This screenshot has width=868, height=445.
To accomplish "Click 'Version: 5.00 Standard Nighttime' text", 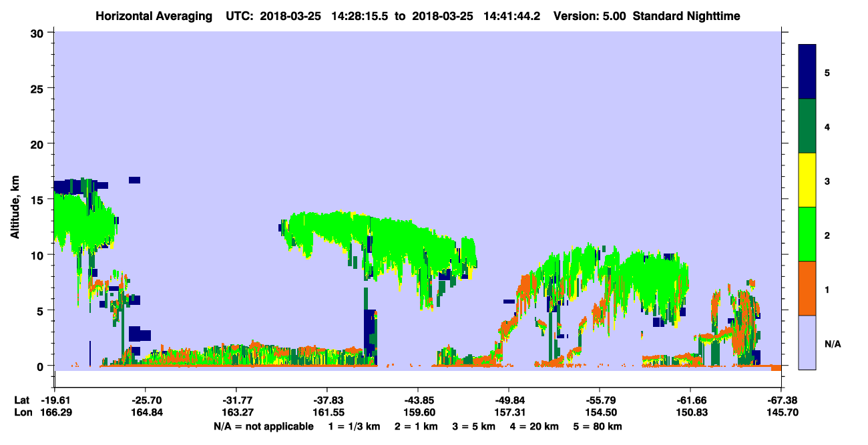I will coord(646,16).
